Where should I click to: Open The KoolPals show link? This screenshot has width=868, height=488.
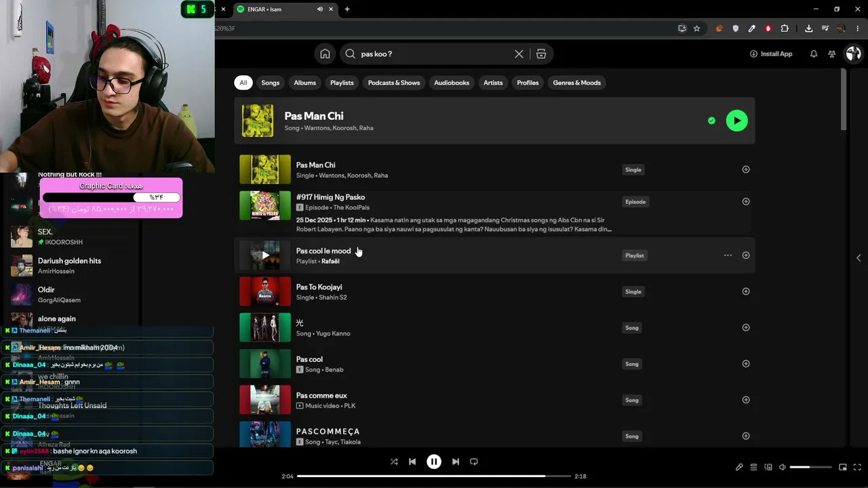(x=351, y=207)
